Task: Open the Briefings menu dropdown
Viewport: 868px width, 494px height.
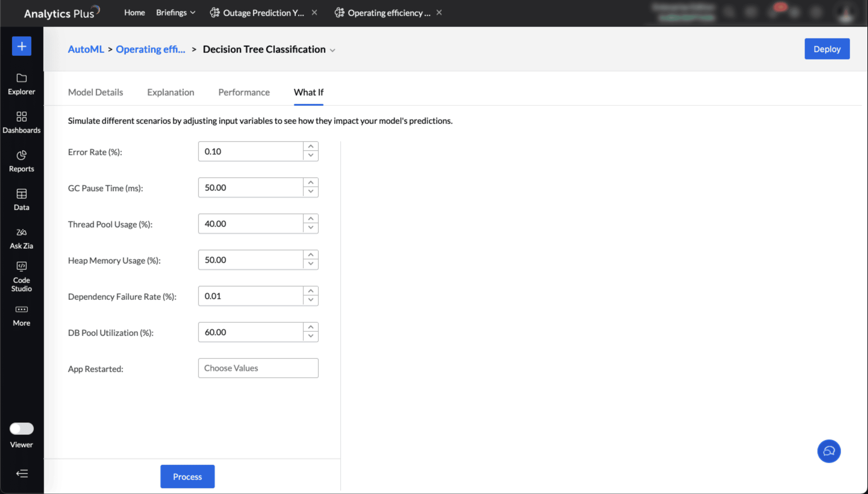Action: click(x=175, y=13)
